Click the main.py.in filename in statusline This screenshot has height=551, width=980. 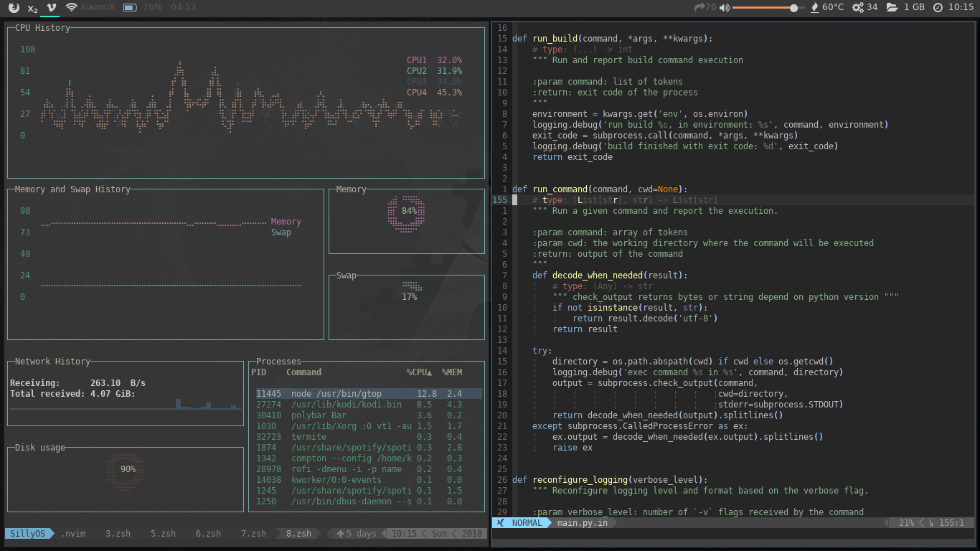(582, 523)
